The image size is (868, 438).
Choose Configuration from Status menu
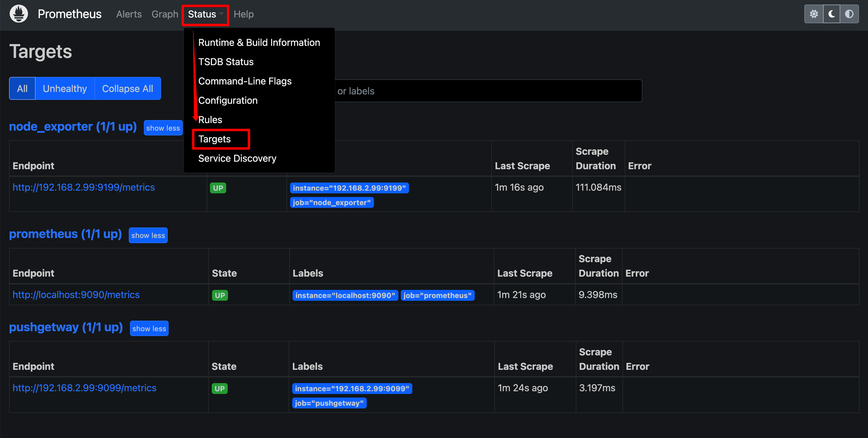(x=228, y=100)
